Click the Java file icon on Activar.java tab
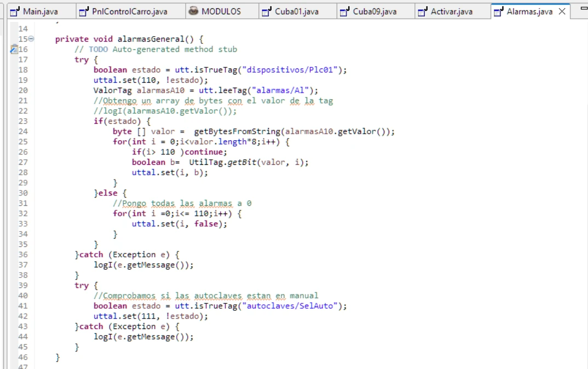 point(423,11)
